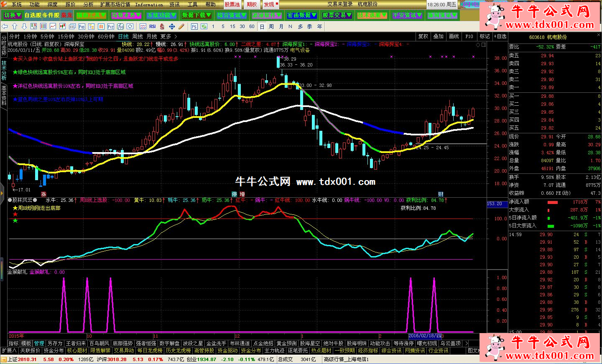Expand the 密函数据 dropdown menu
Image resolution: width=602 pixels, height=364 pixels.
point(302,15)
